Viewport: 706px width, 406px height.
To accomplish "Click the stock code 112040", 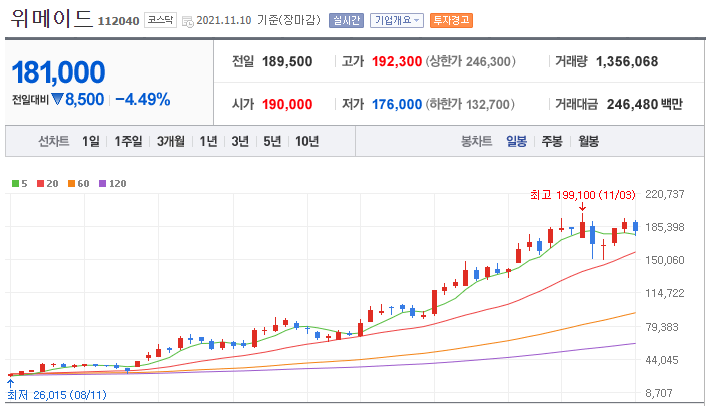I will tap(118, 21).
